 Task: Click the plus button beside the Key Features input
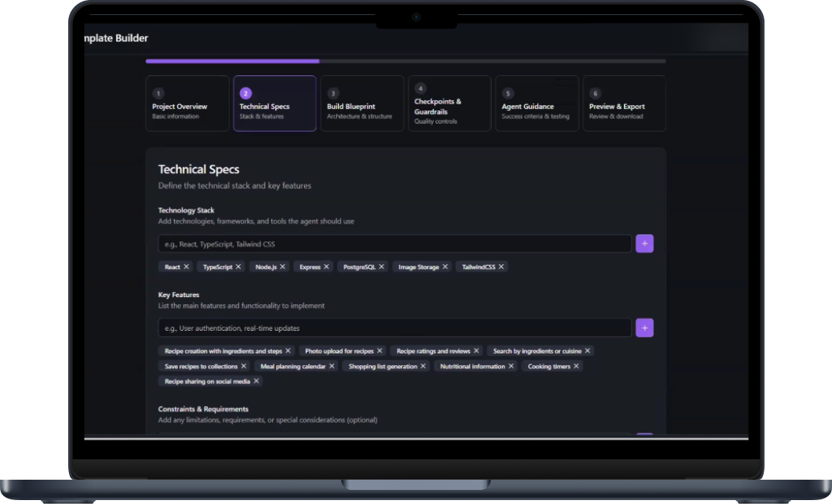tap(644, 328)
